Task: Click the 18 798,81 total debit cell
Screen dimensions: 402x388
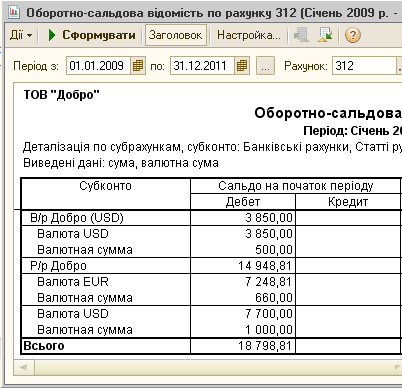Action: tap(243, 346)
